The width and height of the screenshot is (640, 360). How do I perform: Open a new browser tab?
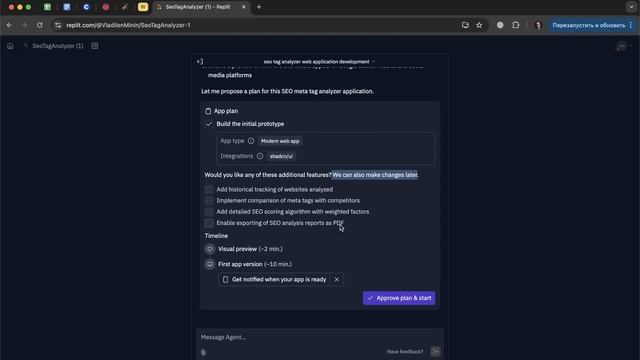point(259,7)
